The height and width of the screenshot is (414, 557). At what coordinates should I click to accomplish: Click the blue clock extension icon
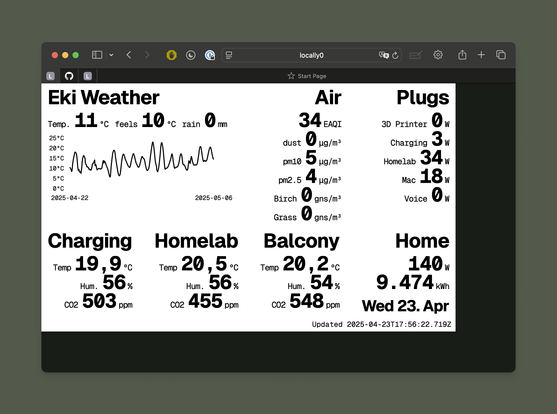click(210, 55)
